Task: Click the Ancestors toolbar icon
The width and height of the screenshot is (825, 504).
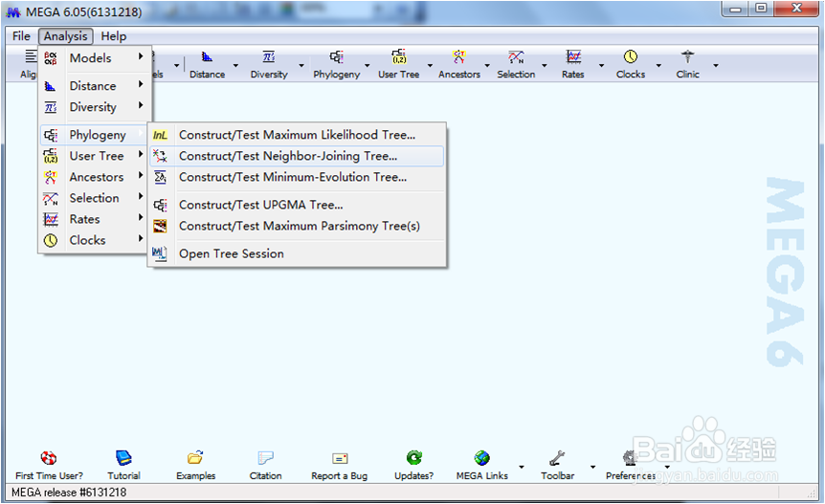Action: coord(459,56)
